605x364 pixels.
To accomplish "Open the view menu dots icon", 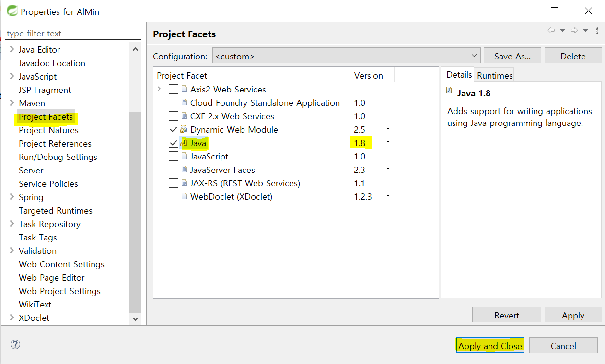I will [x=597, y=30].
